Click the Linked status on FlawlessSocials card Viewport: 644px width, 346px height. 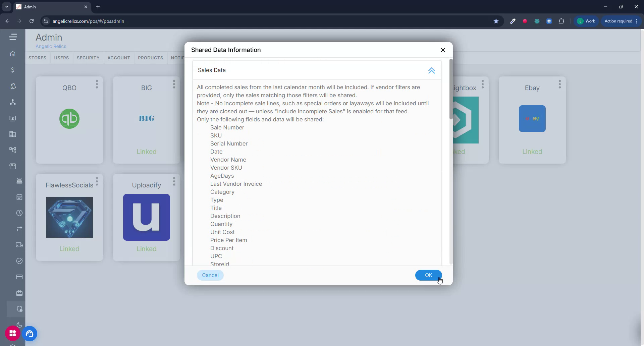[x=69, y=249]
